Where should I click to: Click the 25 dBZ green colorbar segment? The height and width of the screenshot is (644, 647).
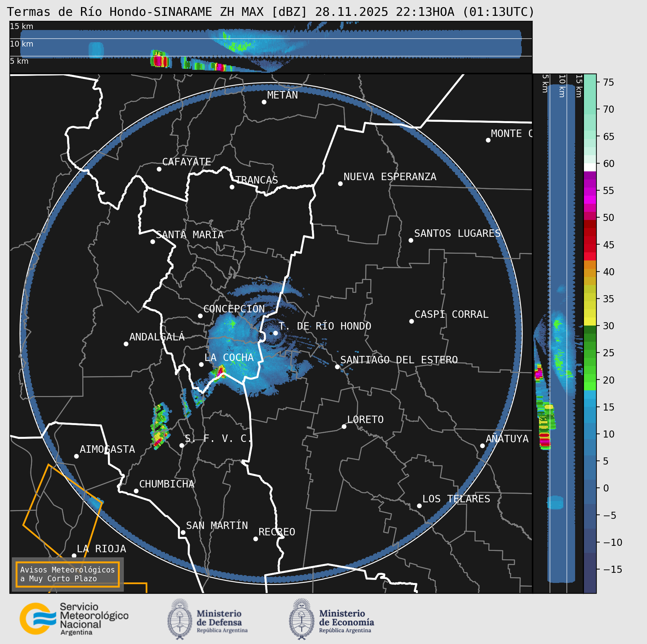[x=590, y=354]
